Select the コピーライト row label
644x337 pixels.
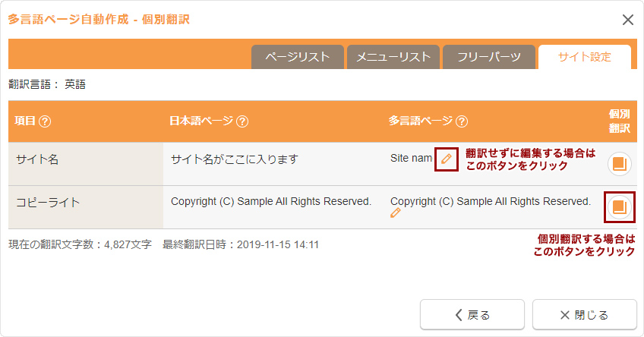tap(48, 203)
